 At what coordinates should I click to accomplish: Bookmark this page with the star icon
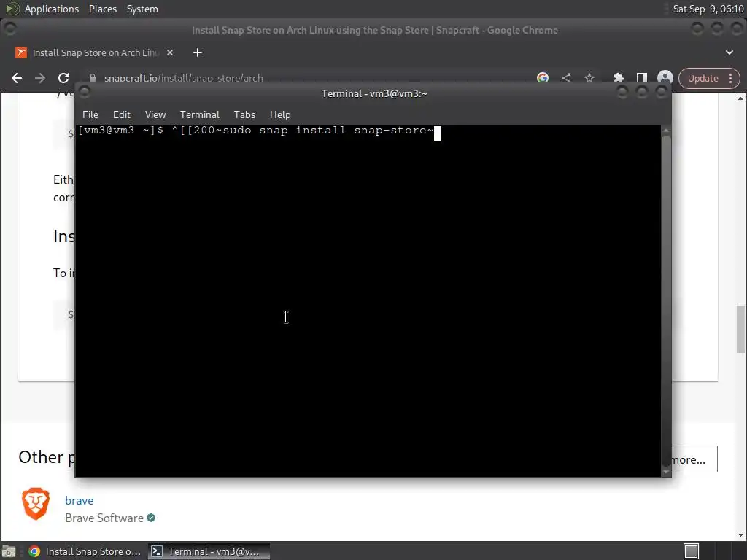click(589, 77)
